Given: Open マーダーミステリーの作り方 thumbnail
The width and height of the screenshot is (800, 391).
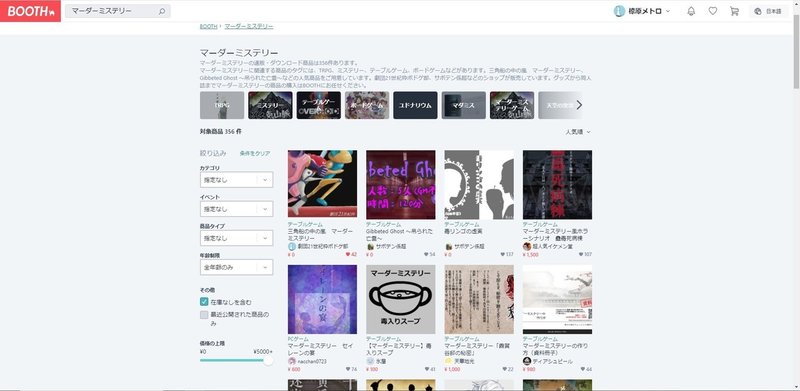Looking at the screenshot, I should (x=558, y=299).
